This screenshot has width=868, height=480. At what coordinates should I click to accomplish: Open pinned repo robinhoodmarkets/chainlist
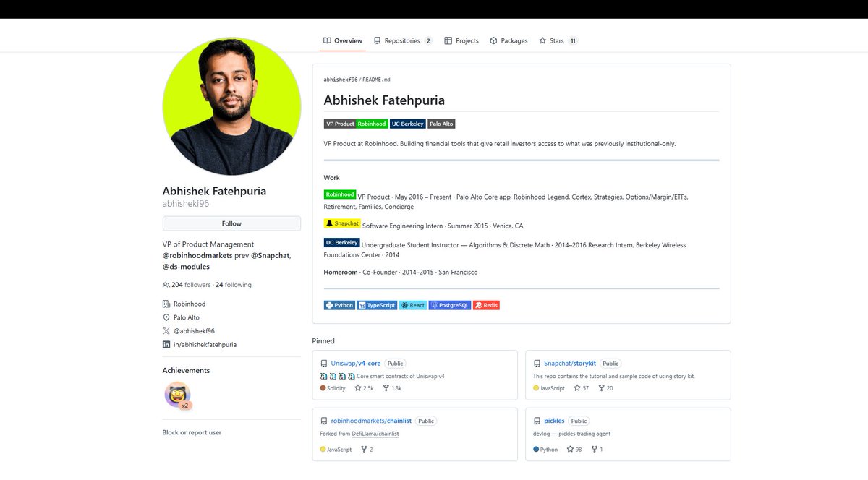tap(371, 421)
